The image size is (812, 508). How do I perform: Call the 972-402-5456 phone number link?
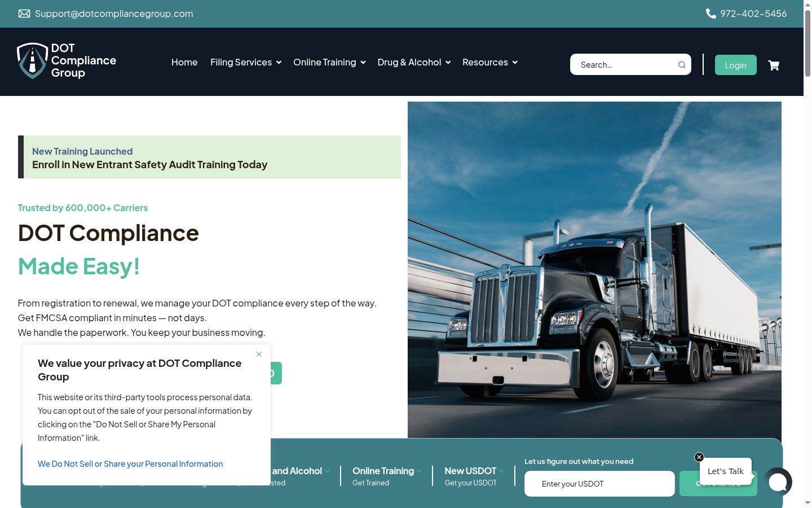click(x=753, y=14)
